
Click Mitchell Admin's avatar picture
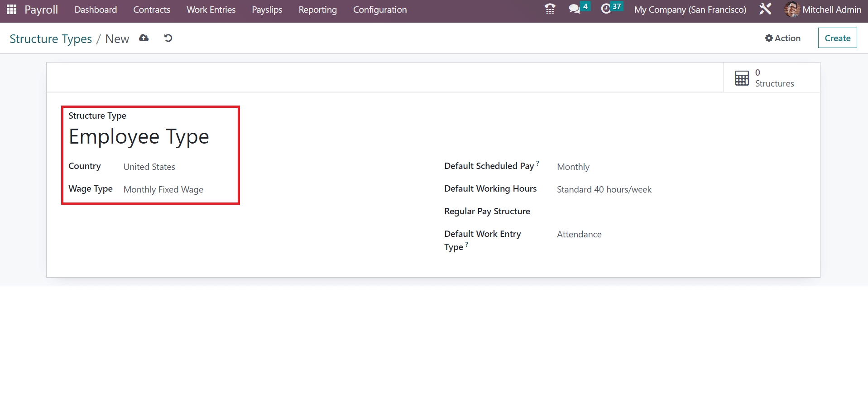(791, 10)
